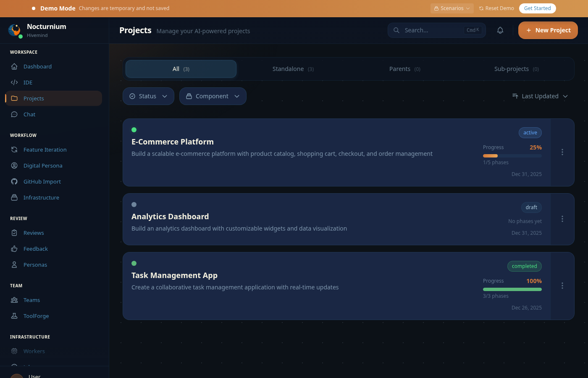
Task: Open the Scenarios dropdown in the demo banner
Action: coord(452,8)
